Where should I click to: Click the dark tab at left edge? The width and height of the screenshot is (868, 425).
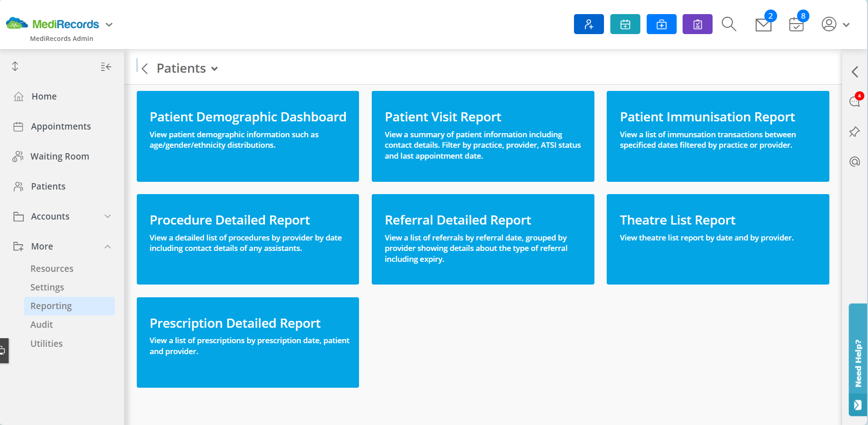(4, 350)
